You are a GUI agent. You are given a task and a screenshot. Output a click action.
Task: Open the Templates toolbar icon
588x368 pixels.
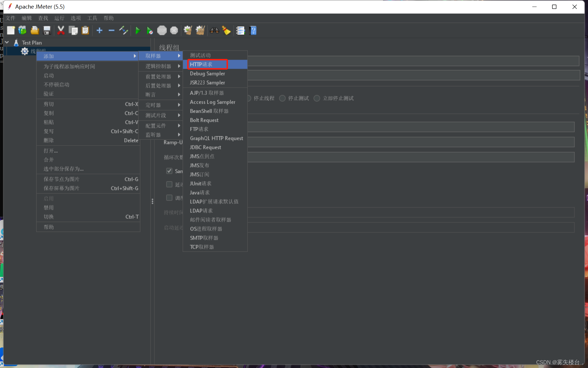point(22,30)
